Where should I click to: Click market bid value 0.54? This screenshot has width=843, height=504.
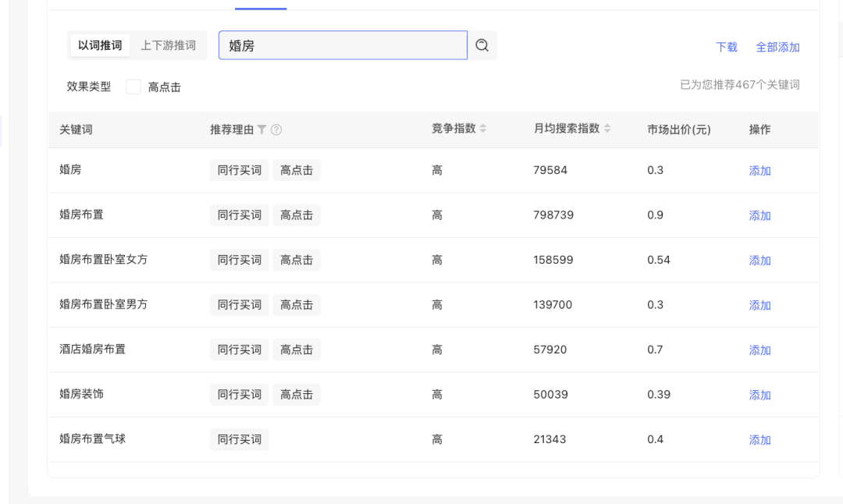tap(659, 260)
